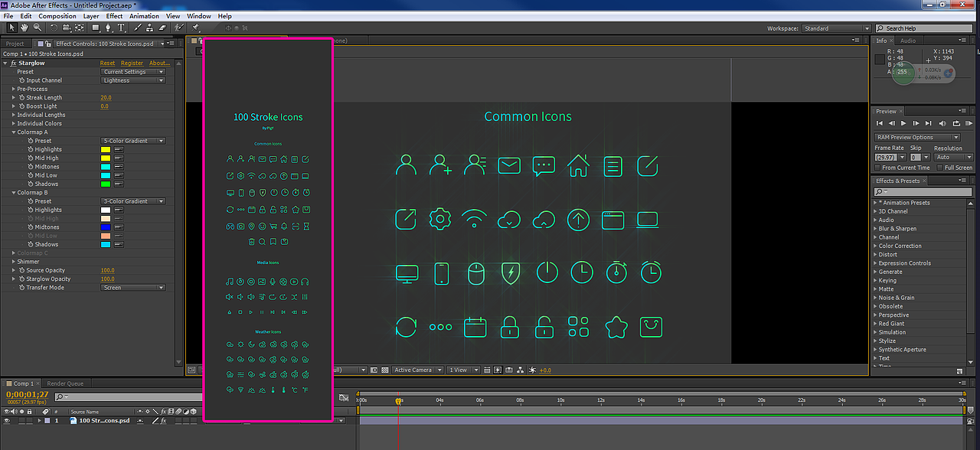Jump to first frame in Preview panel

(880, 123)
